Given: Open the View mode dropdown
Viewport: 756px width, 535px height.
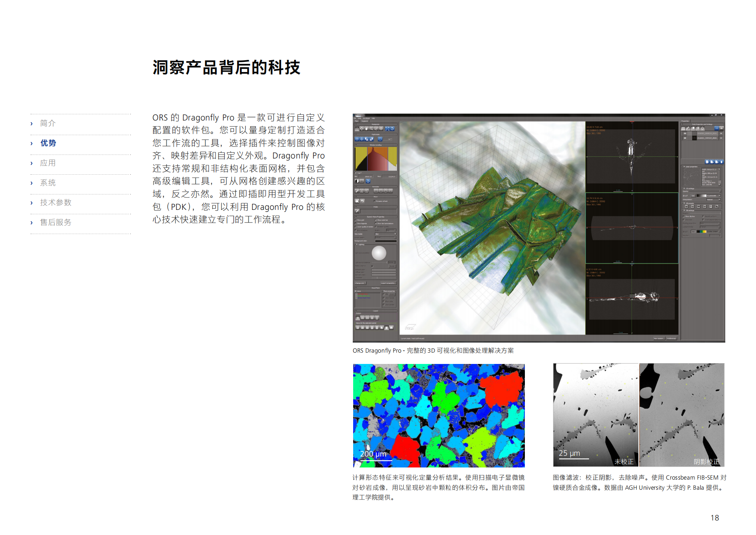Looking at the screenshot, I should tap(386, 234).
